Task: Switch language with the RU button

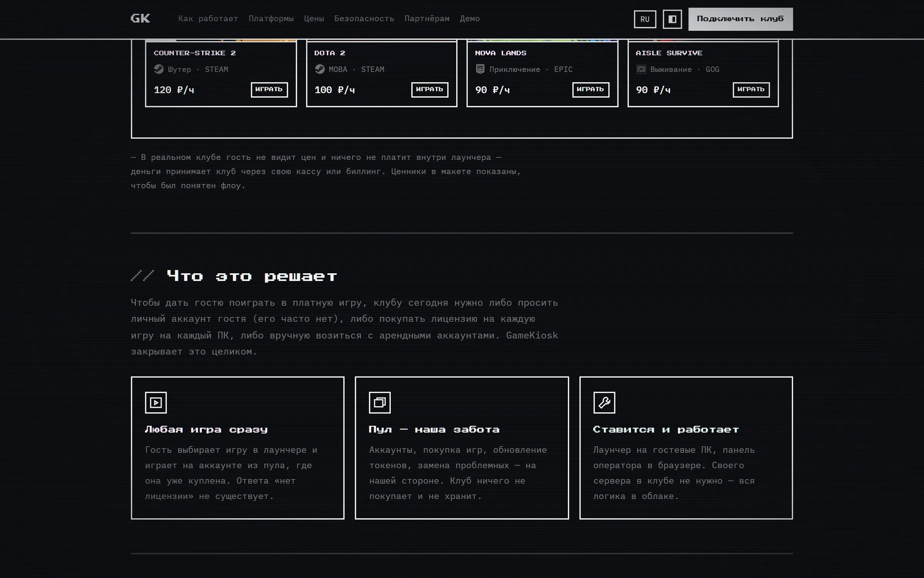Action: (645, 19)
